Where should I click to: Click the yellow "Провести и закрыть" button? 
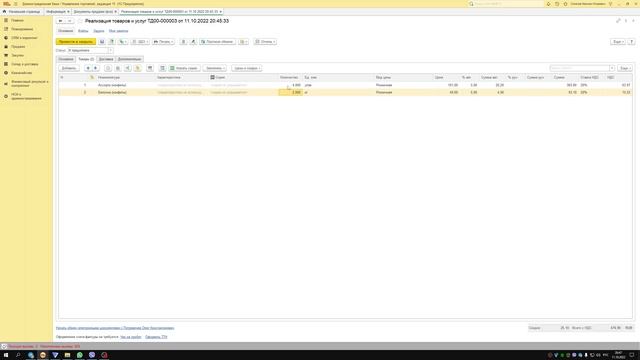click(76, 42)
